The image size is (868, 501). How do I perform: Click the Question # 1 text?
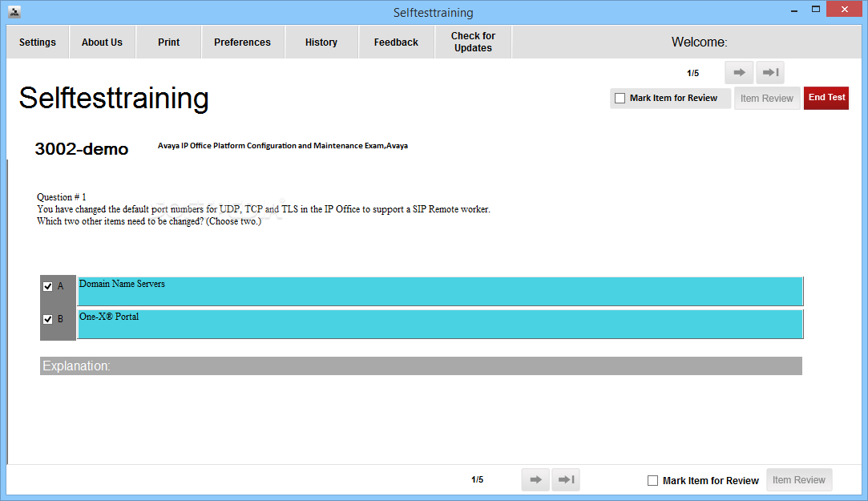pos(62,197)
